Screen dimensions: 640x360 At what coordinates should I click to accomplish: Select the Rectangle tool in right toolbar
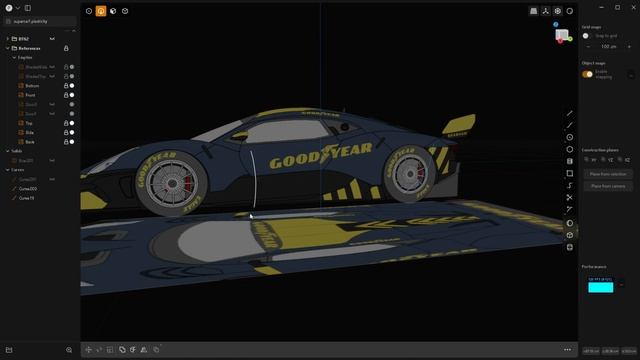570,173
